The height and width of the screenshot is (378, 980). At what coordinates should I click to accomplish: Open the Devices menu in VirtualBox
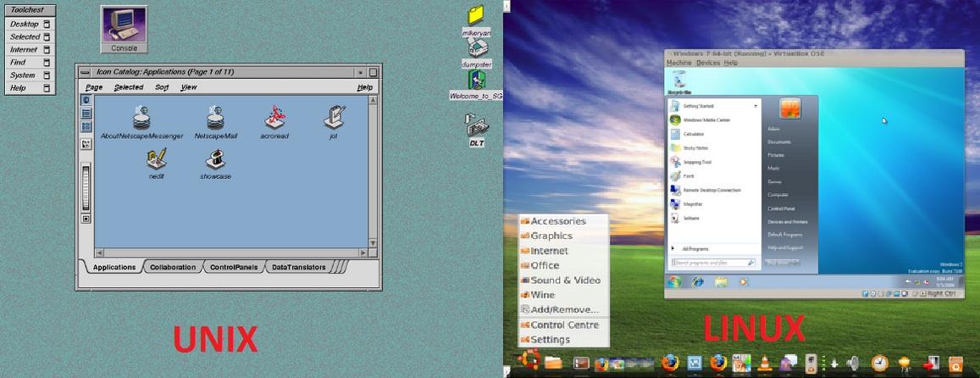coord(708,63)
